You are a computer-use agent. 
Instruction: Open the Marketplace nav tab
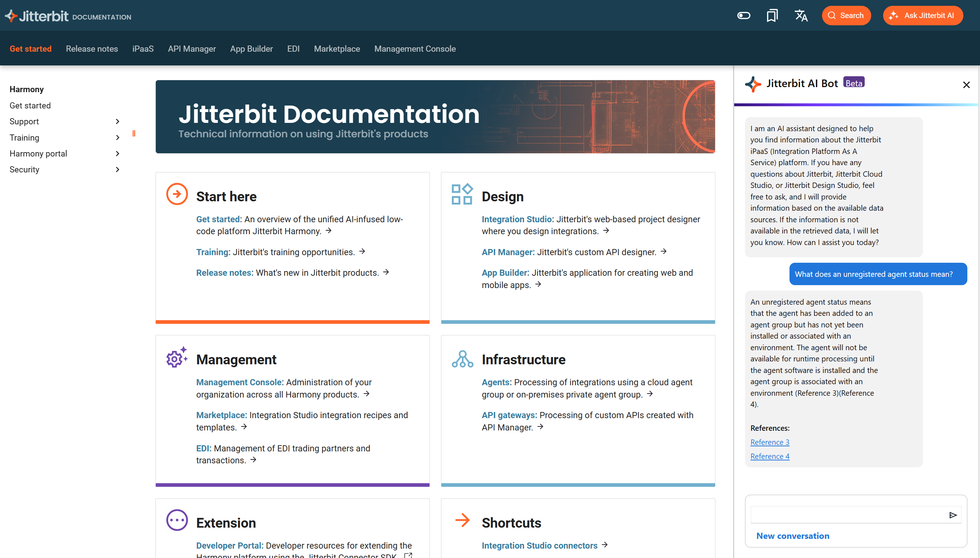[337, 49]
